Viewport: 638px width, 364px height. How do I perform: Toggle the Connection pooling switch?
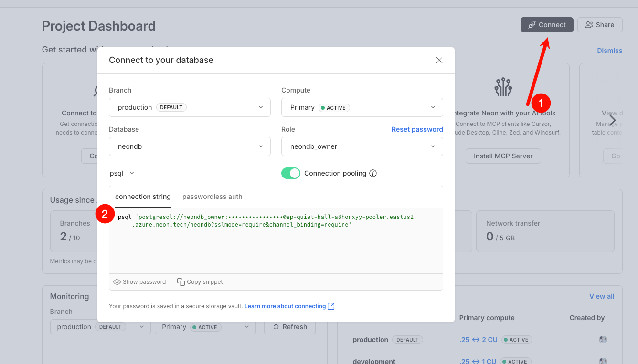click(x=291, y=173)
